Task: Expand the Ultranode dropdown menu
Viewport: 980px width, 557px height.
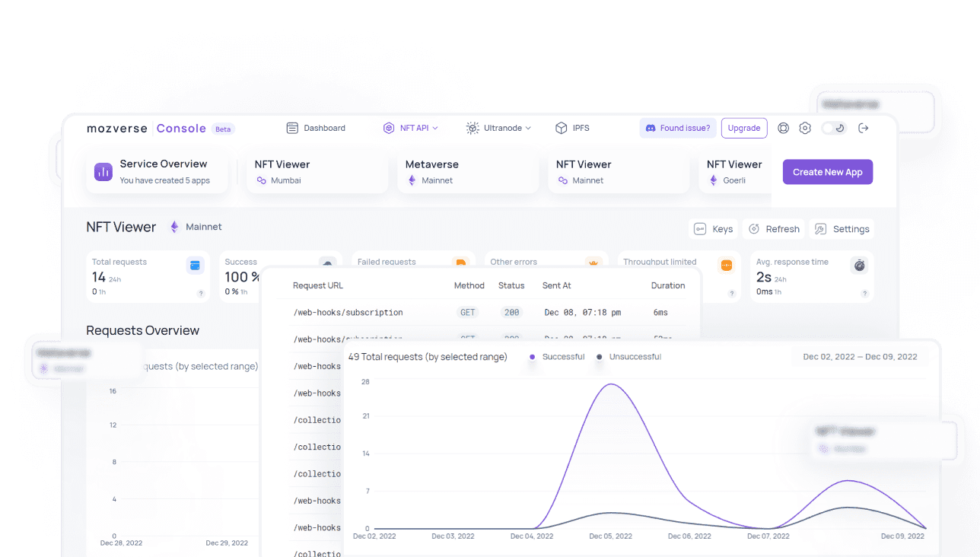Action: point(498,128)
